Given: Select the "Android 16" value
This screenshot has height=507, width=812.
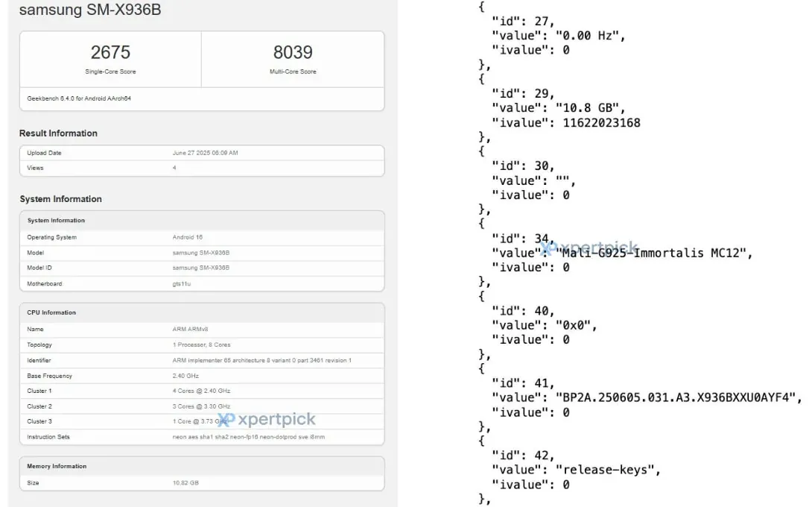Looking at the screenshot, I should click(188, 237).
